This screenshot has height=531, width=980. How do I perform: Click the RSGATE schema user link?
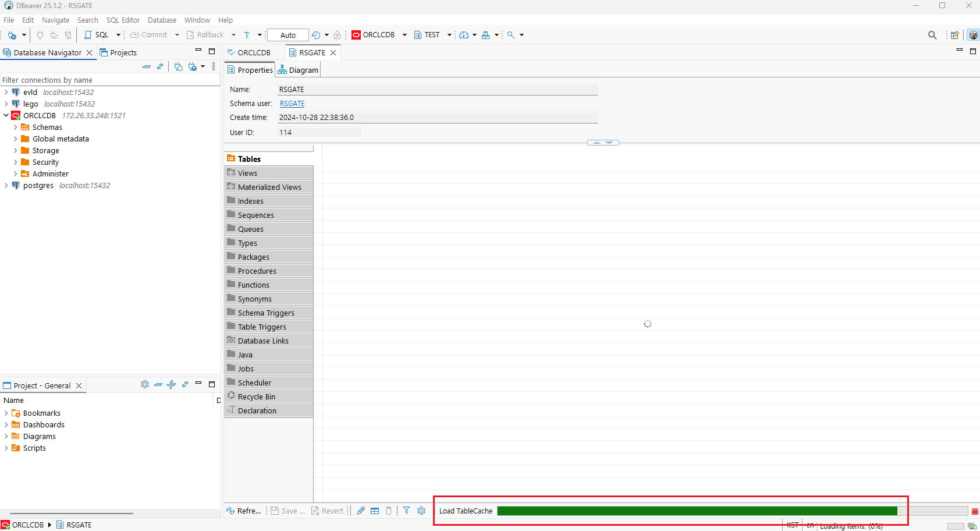click(292, 103)
